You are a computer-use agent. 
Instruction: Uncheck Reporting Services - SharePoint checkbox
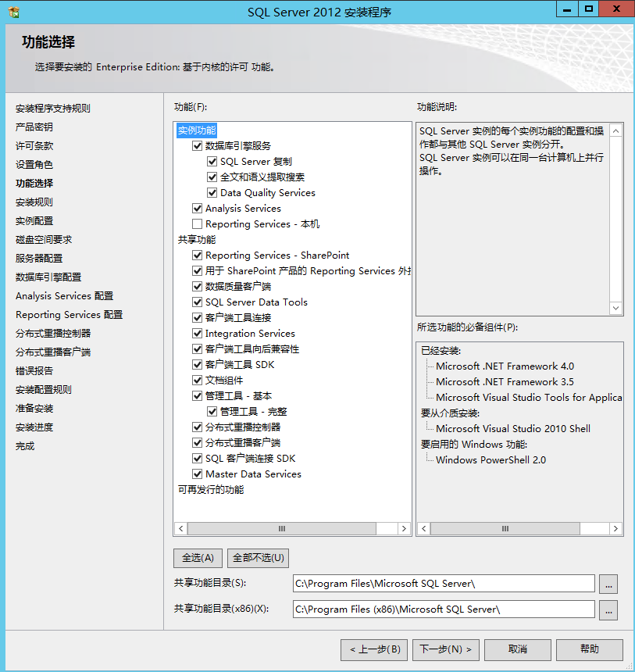pyautogui.click(x=197, y=256)
